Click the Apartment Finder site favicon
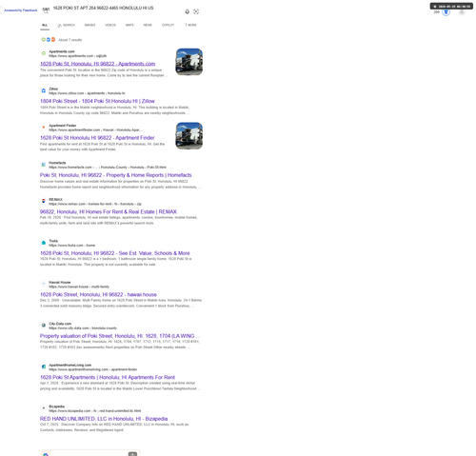This screenshot has width=476, height=456. point(44,128)
